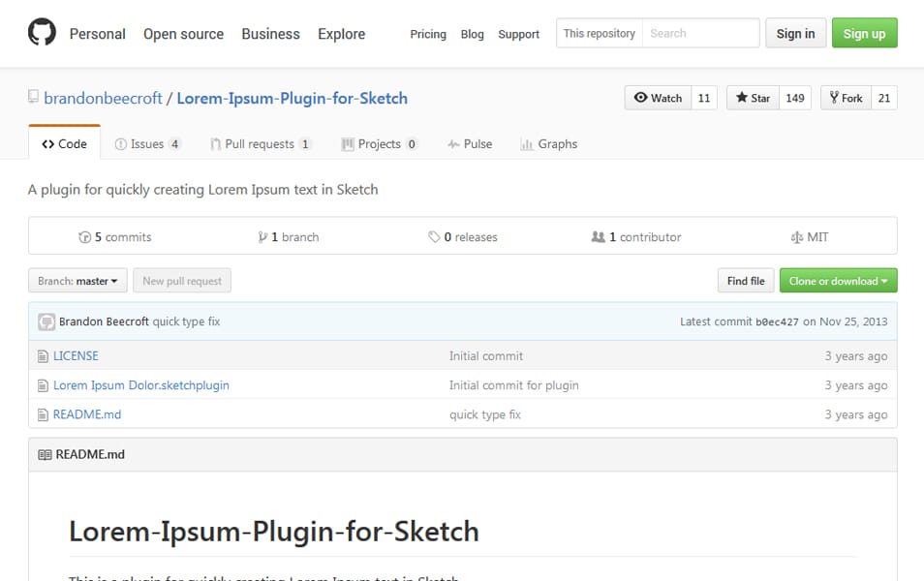Viewport: 924px width, 581px height.
Task: Open the Blog link
Action: 472,34
